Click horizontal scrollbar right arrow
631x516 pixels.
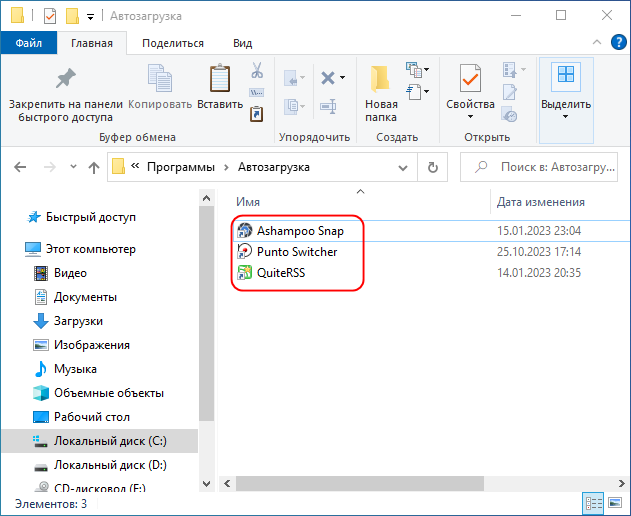tap(622, 483)
